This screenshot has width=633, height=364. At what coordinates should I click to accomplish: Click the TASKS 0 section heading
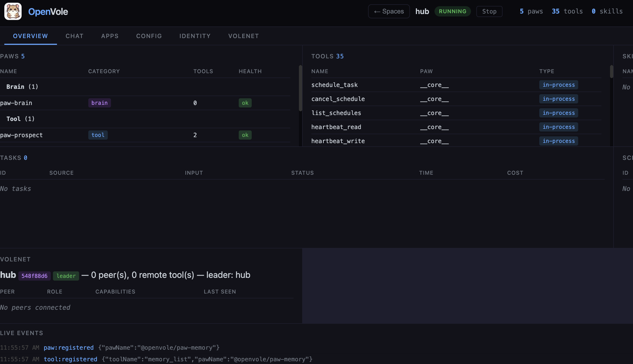[x=14, y=158]
